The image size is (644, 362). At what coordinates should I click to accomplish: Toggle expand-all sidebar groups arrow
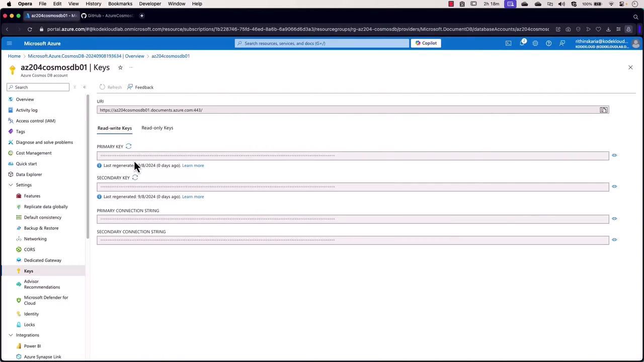[x=74, y=87]
